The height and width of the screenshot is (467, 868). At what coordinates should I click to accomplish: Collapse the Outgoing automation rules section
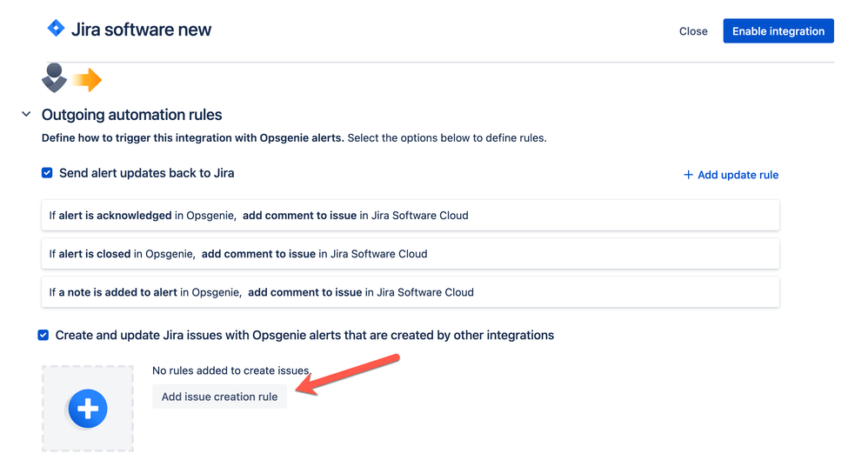coord(26,115)
